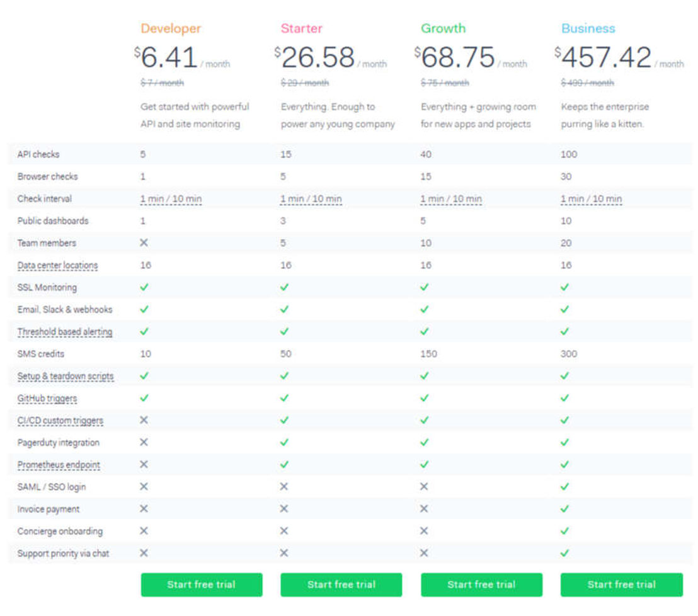
Task: Click the X icon for Developer Team members
Action: click(x=144, y=242)
